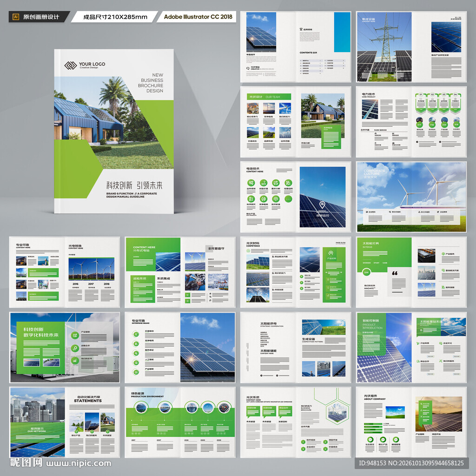Click the '光电转换' heading
Image resolution: width=476 pixels, height=476 pixels.
(75, 245)
